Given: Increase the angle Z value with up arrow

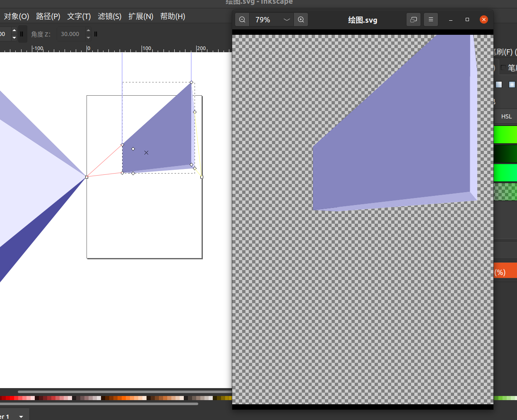Looking at the screenshot, I should (x=88, y=31).
